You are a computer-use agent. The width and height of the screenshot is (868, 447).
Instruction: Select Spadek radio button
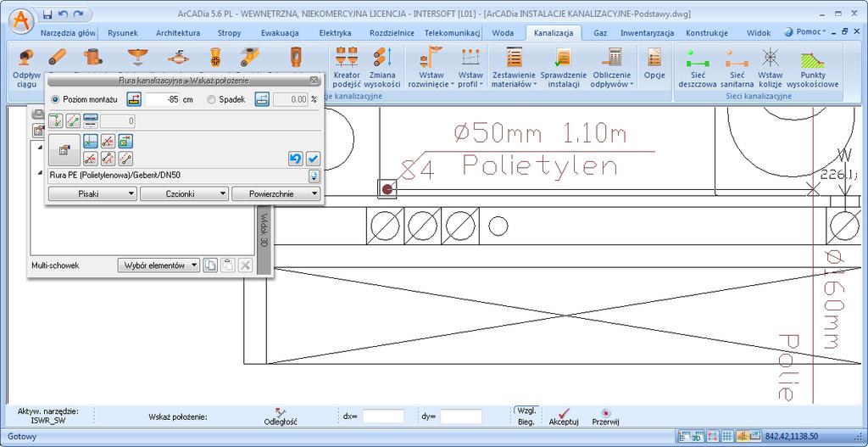(211, 100)
